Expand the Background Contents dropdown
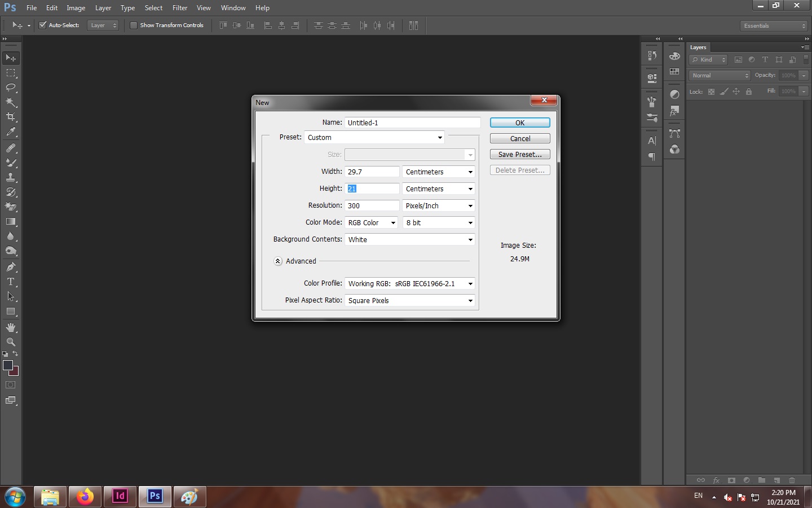The height and width of the screenshot is (508, 812). [409, 240]
